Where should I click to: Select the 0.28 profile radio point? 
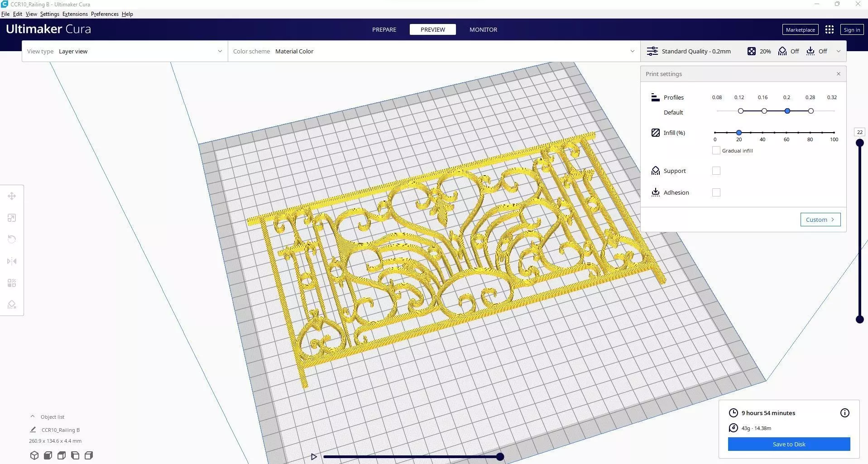[x=811, y=111]
